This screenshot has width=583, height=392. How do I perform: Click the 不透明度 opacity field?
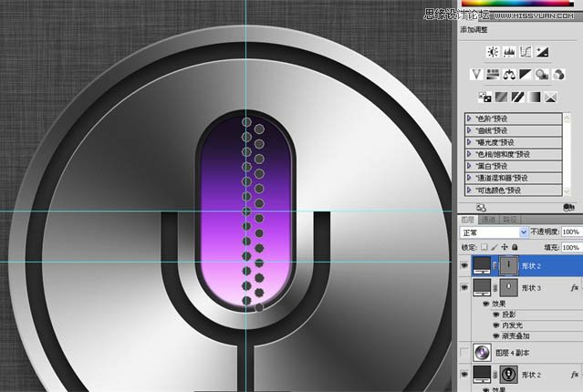[x=571, y=232]
